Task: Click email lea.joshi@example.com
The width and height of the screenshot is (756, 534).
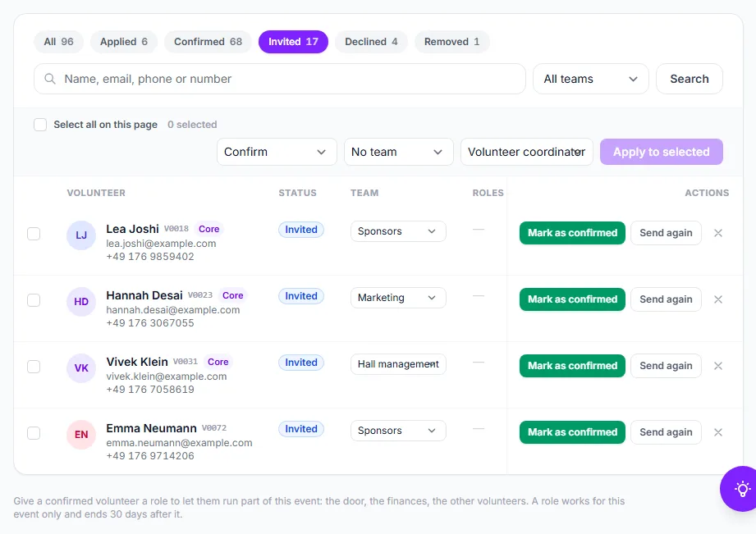Action: (161, 244)
